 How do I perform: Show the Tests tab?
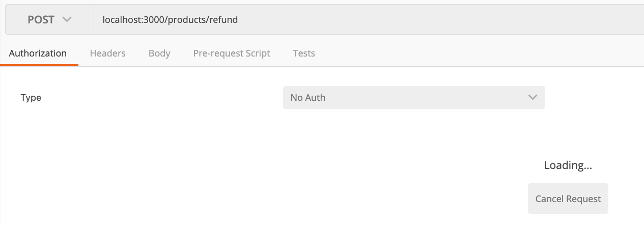[304, 53]
